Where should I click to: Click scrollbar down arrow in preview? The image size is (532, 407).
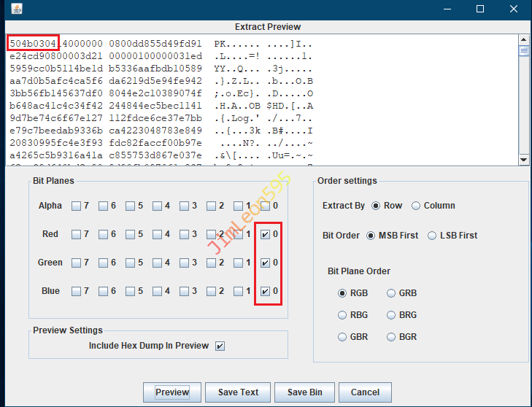click(523, 159)
